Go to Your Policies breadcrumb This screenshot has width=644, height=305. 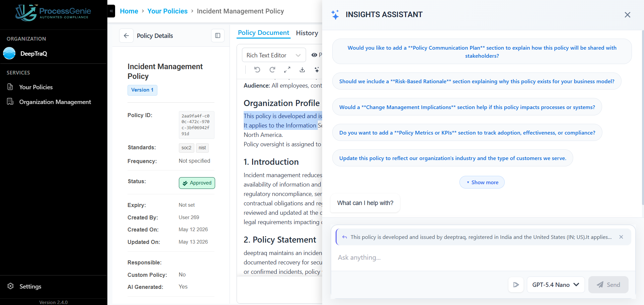tap(167, 11)
